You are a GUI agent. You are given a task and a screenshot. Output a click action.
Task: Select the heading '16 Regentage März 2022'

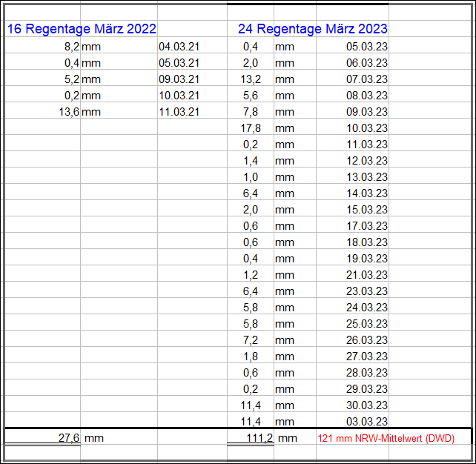(82, 29)
